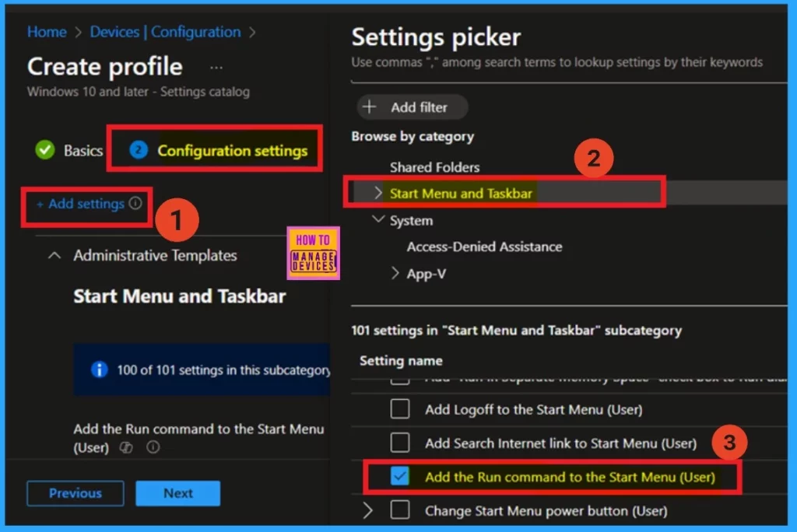The width and height of the screenshot is (797, 532).
Task: Click the Start Menu and Taskbar heading on left
Action: [x=180, y=296]
